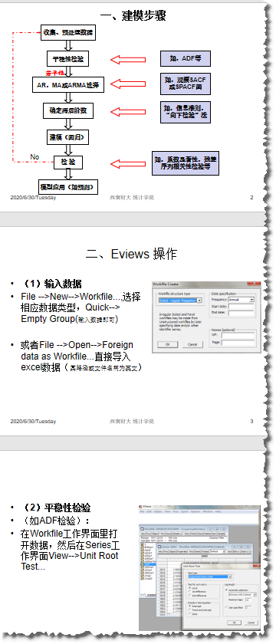Open the EViews Edit menu
The width and height of the screenshot is (276, 644).
coord(149,511)
